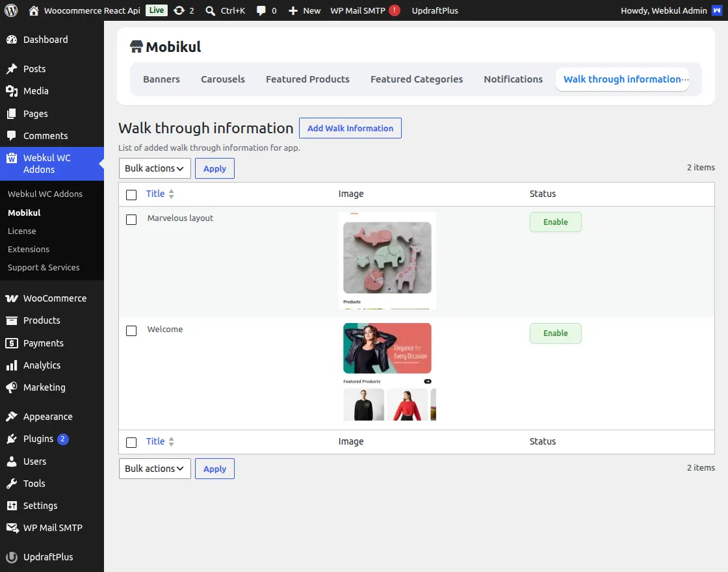Click the Title column header link at top
The height and width of the screenshot is (572, 728).
tap(155, 194)
